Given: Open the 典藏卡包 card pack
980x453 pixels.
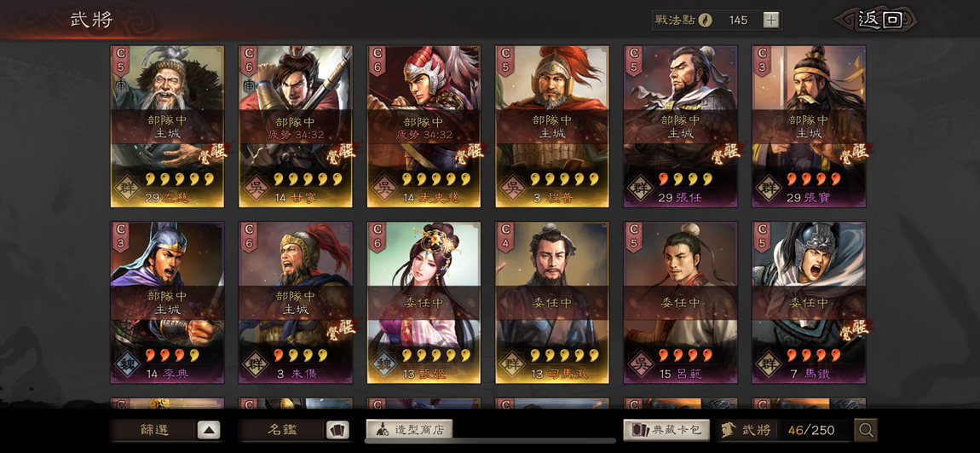Looking at the screenshot, I should click(x=666, y=430).
